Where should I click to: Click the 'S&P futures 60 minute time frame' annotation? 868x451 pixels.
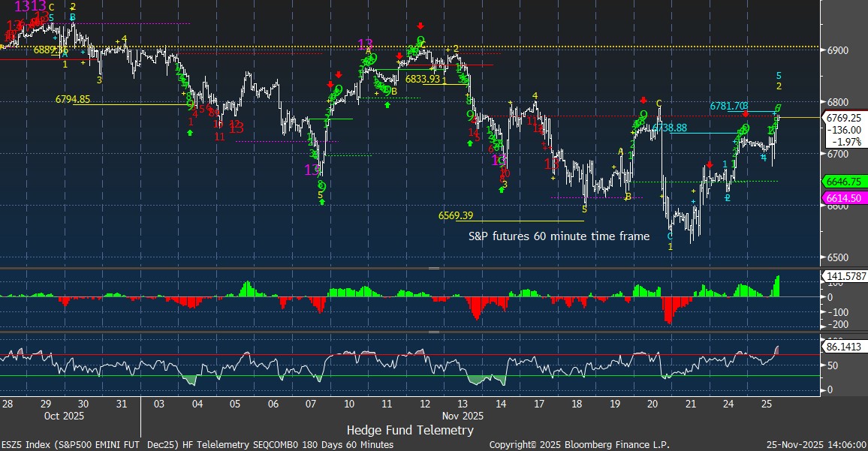(x=559, y=236)
